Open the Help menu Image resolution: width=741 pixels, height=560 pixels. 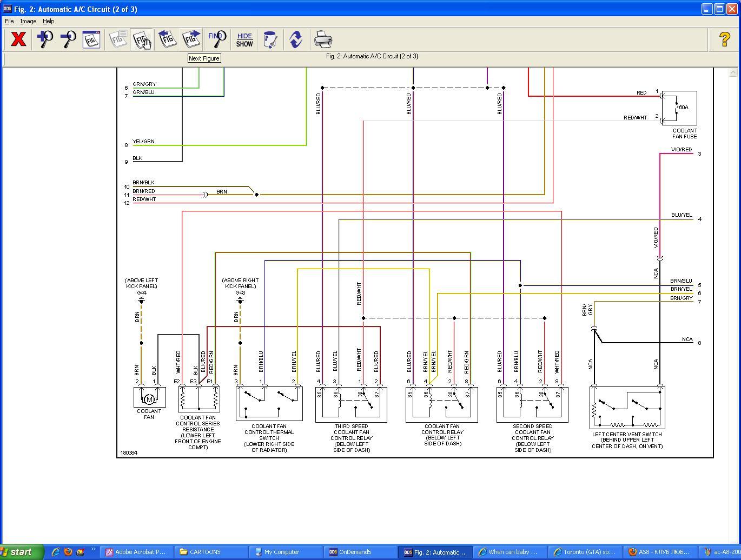(49, 21)
